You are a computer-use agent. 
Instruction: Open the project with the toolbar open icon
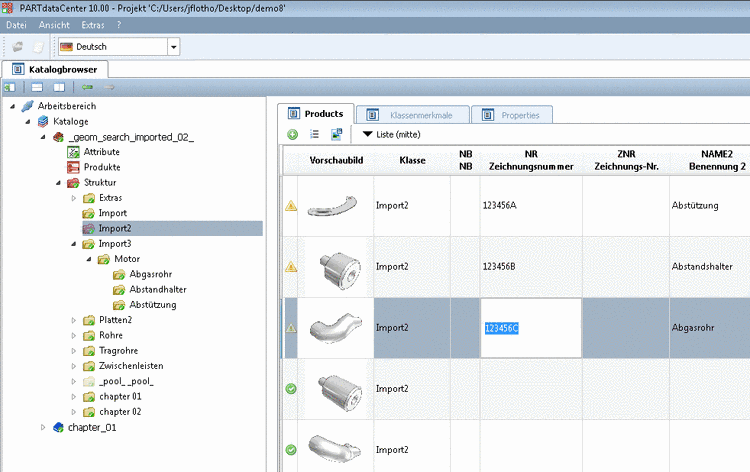coord(18,46)
